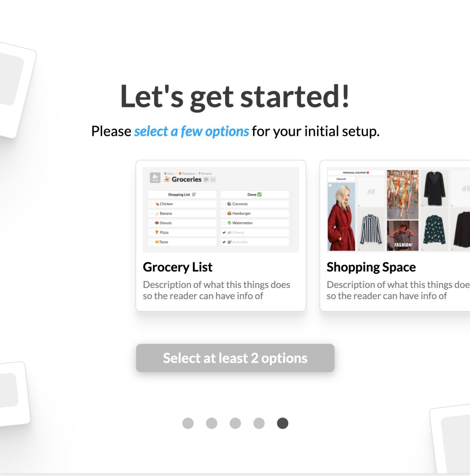
Task: Click the woman in red coat photo
Action: [341, 216]
